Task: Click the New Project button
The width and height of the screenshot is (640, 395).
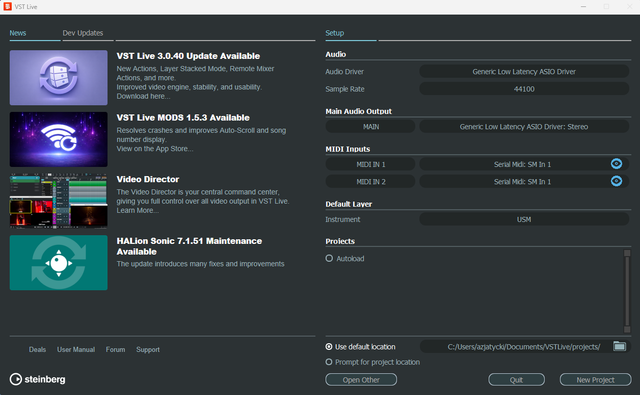Action: coord(596,379)
